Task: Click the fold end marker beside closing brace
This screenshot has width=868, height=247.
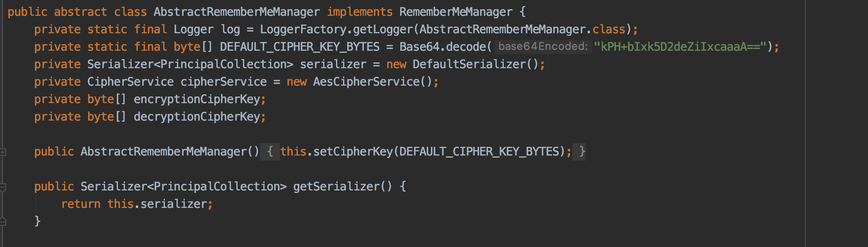Action: [x=3, y=221]
